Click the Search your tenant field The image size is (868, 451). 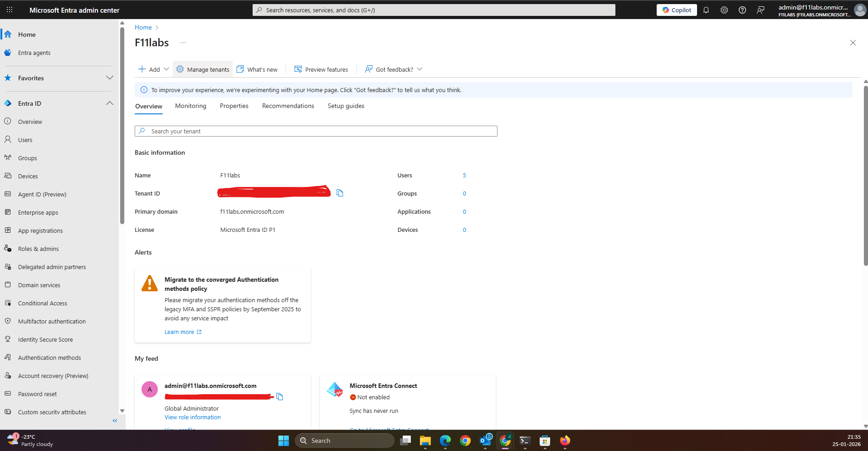316,131
